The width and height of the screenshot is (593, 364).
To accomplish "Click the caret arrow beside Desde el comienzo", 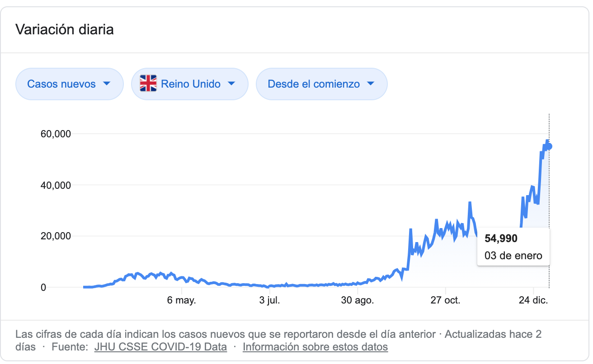I will tap(371, 84).
